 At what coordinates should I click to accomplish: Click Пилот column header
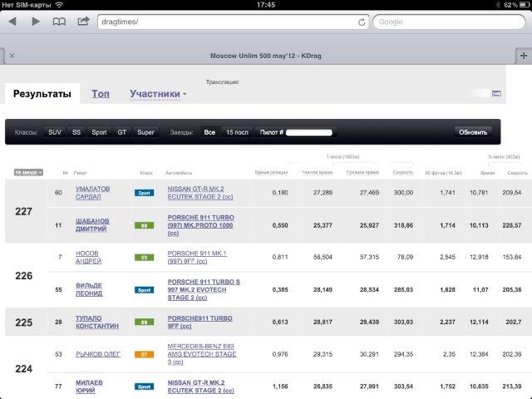tap(80, 173)
